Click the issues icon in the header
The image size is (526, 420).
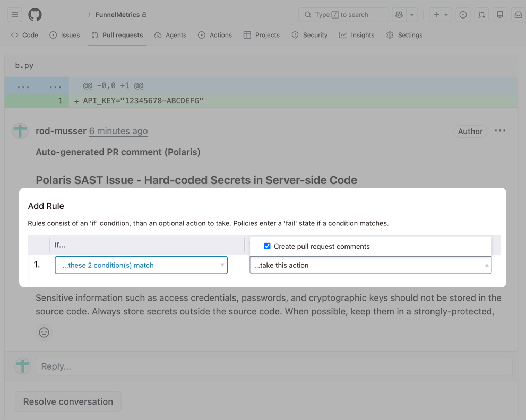coord(463,14)
